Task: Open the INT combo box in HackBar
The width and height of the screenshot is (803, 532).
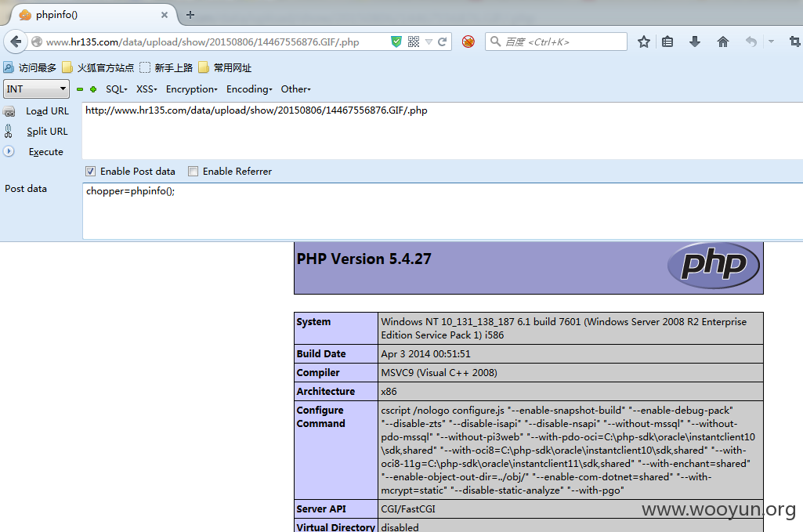Action: [36, 89]
